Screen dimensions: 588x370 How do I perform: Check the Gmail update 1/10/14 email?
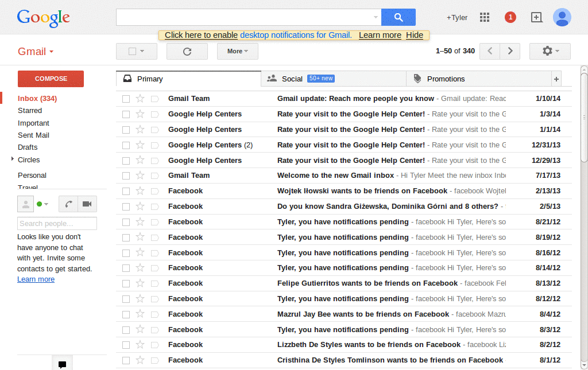[x=126, y=99]
